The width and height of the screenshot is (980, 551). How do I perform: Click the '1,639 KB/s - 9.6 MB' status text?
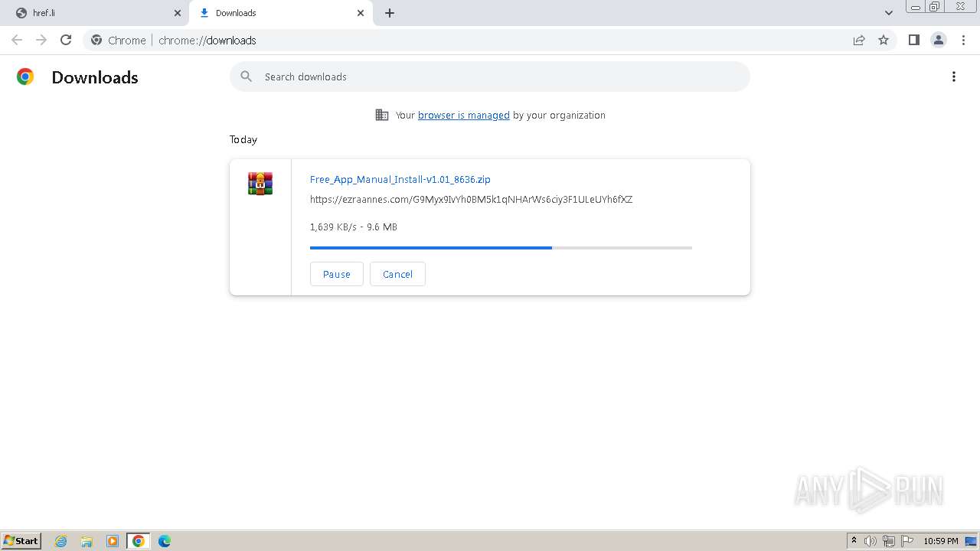click(x=354, y=227)
